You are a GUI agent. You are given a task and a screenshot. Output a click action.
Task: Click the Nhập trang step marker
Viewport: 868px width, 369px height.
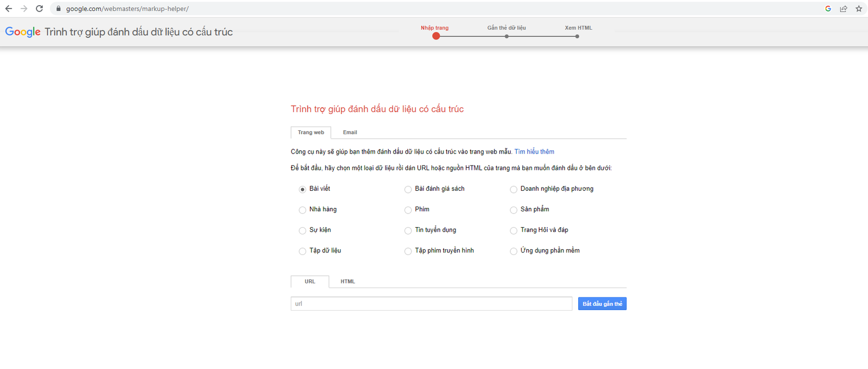tap(436, 36)
